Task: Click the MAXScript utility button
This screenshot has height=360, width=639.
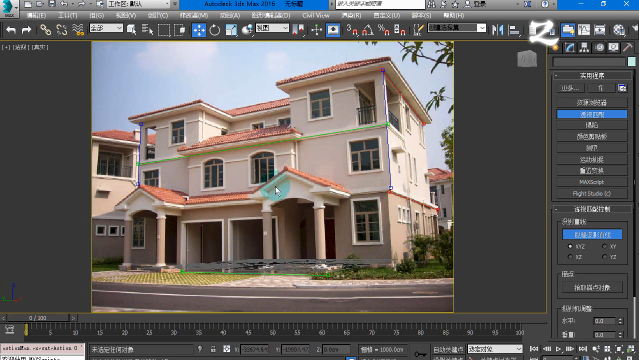Action: coord(592,182)
